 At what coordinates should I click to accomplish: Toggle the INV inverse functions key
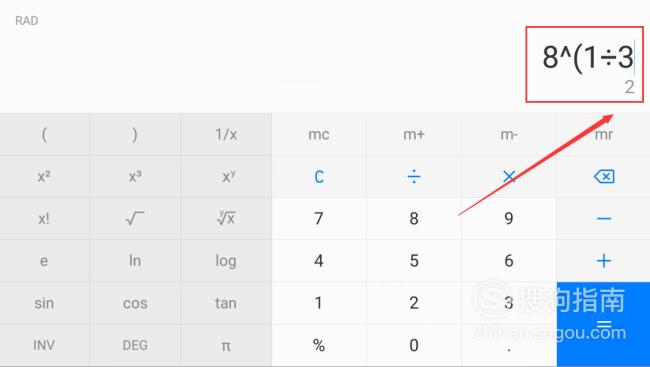(44, 345)
